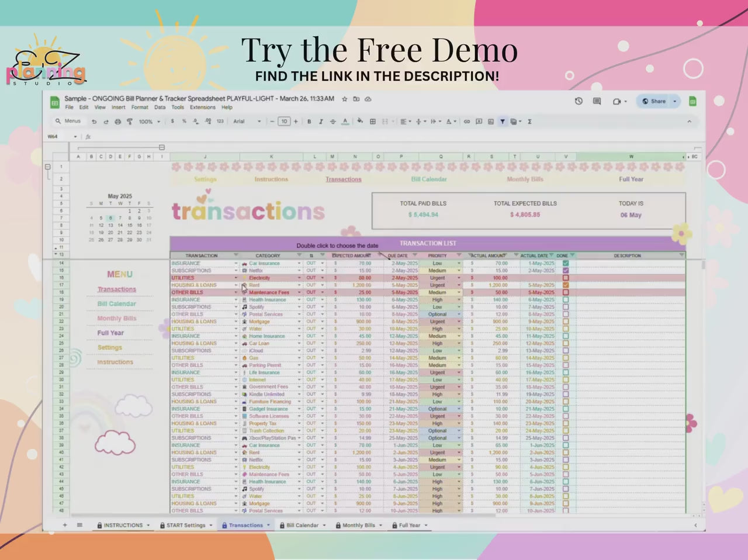Go to Instructions link in top navigation

[271, 179]
